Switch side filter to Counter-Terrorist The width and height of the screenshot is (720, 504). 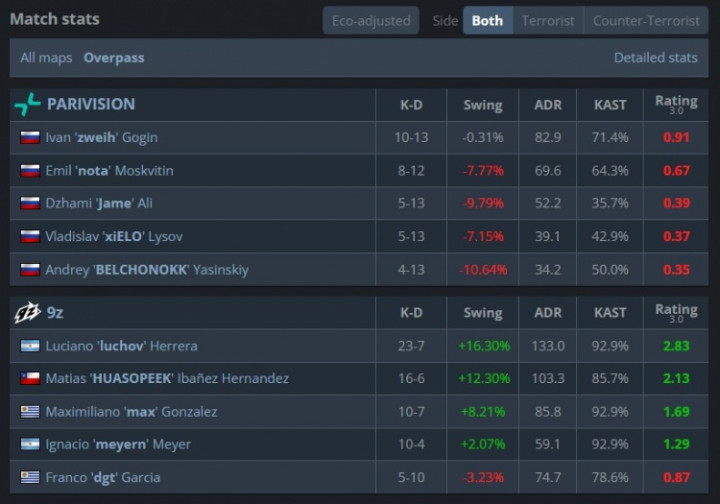coord(646,21)
